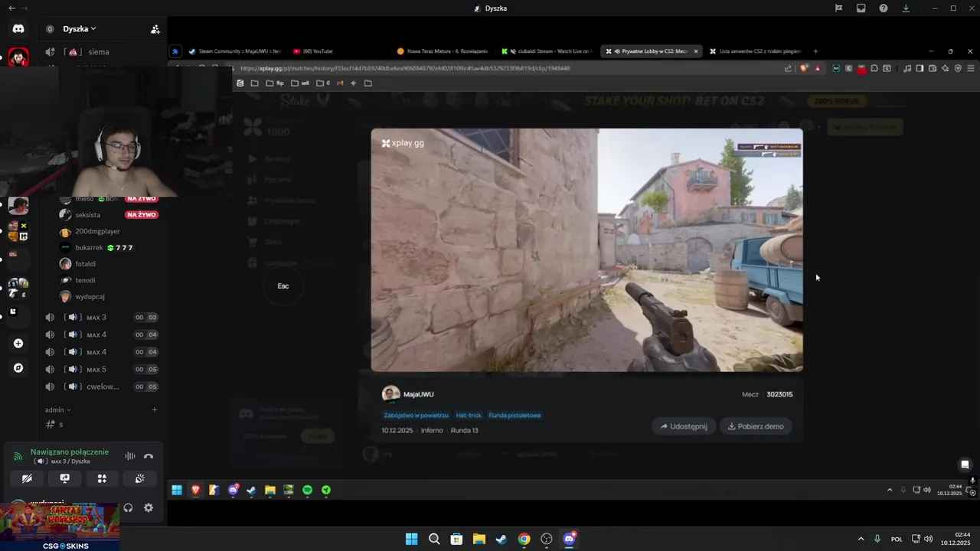The width and height of the screenshot is (980, 551).
Task: Click the POL language indicator
Action: (897, 539)
